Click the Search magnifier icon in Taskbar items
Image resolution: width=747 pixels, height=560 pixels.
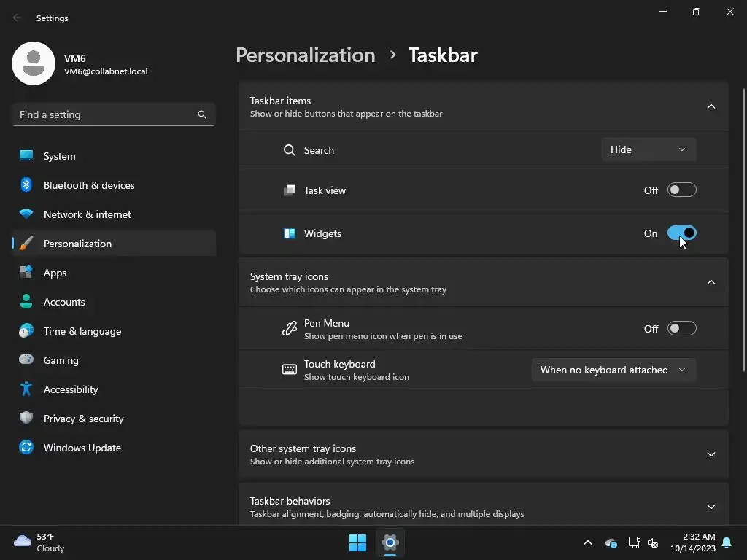pyautogui.click(x=289, y=150)
